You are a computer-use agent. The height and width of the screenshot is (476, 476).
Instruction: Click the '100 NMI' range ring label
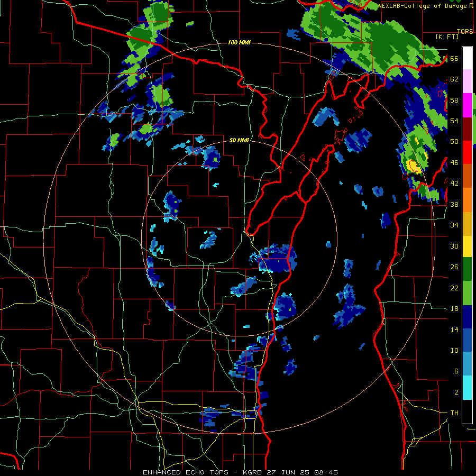pos(239,42)
